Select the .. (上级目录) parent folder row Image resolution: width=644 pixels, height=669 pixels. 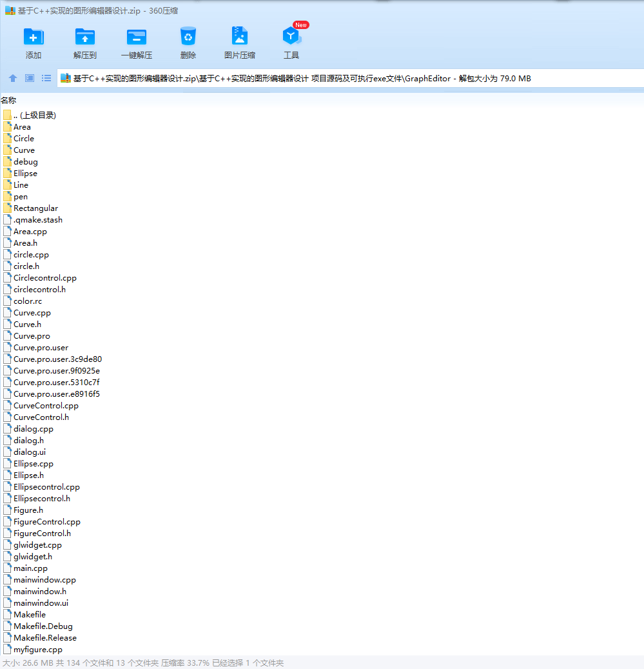(x=30, y=115)
